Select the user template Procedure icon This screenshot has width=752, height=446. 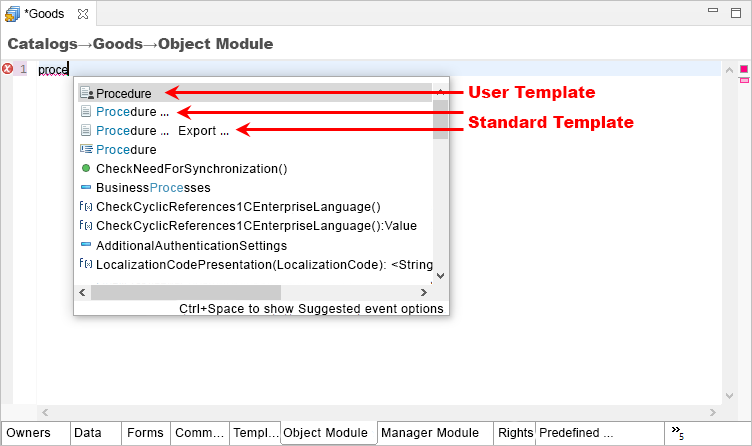click(x=86, y=93)
